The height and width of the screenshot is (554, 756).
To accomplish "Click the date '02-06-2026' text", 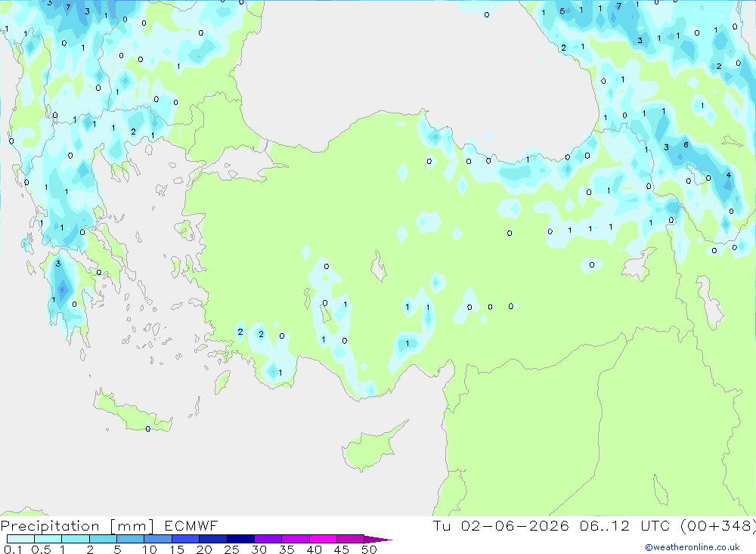I will point(514,525).
